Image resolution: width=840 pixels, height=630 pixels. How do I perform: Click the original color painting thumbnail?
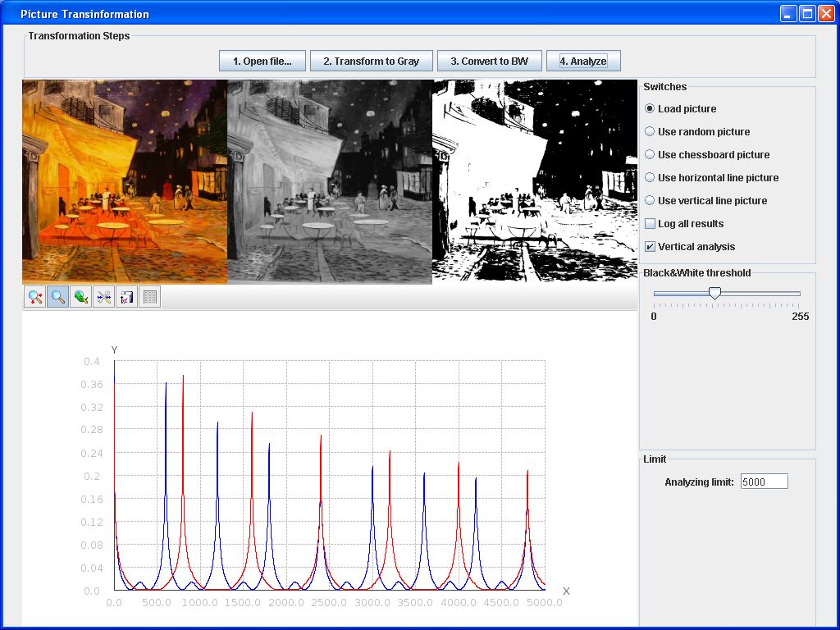point(125,181)
